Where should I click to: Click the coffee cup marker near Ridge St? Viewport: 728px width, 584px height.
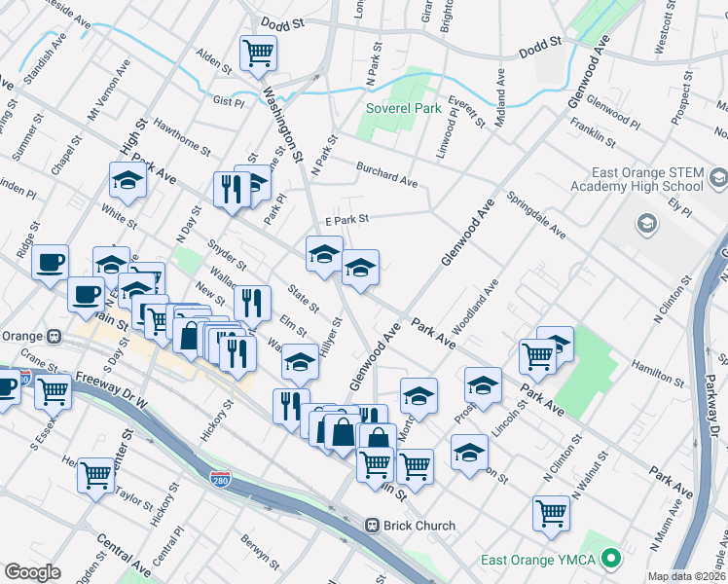(x=51, y=263)
